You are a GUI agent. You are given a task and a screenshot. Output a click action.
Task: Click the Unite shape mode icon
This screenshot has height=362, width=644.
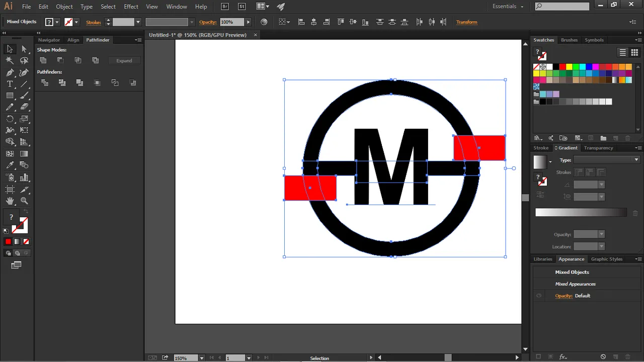[x=43, y=60]
